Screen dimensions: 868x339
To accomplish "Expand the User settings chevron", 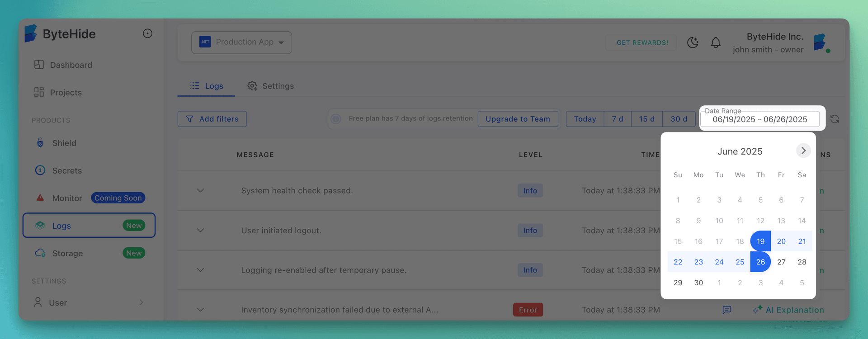I will [x=141, y=302].
